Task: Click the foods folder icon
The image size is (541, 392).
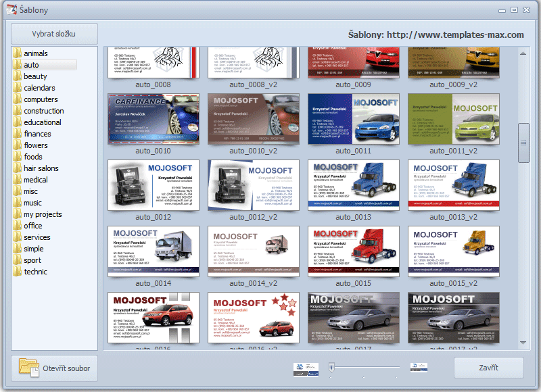Action: coord(18,157)
